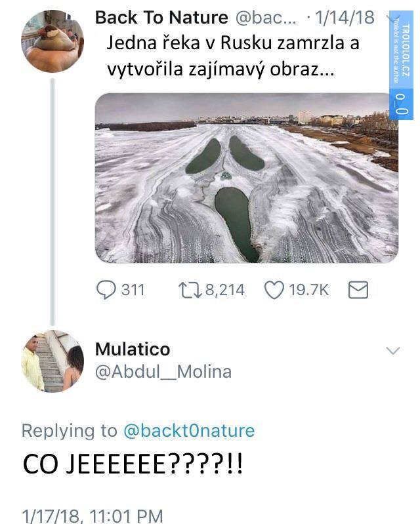Click the 1/14/18 tweet date
Viewport: 420px width, 524px height.
pyautogui.click(x=345, y=18)
